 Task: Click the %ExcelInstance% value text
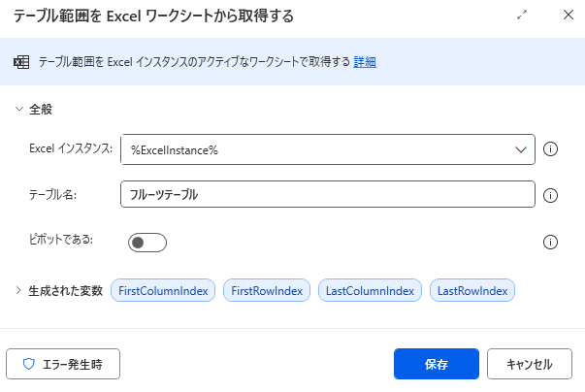175,150
